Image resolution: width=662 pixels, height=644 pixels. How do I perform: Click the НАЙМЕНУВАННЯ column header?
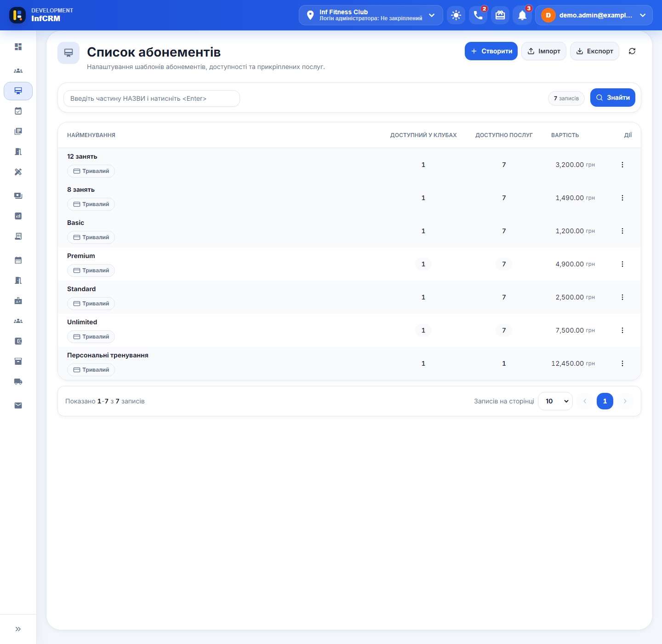pos(91,135)
